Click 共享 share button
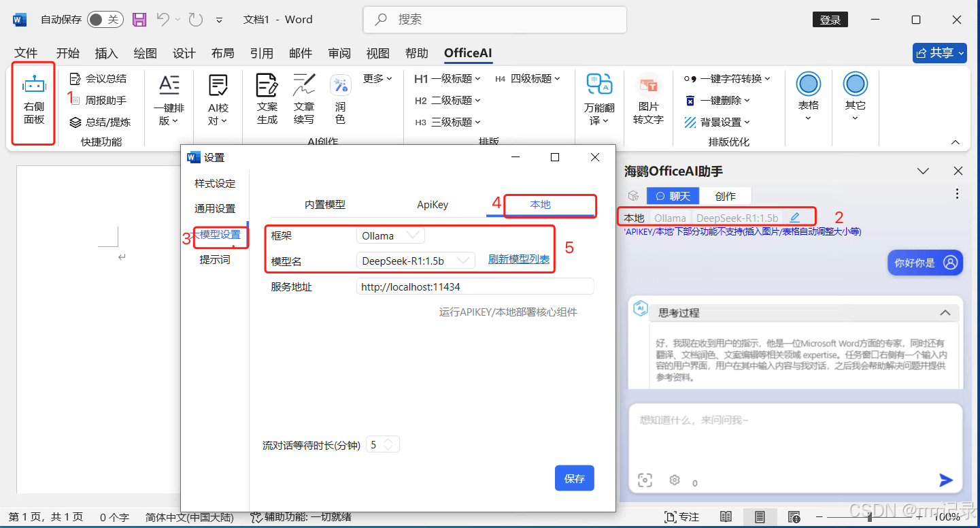980x528 pixels. tap(940, 53)
